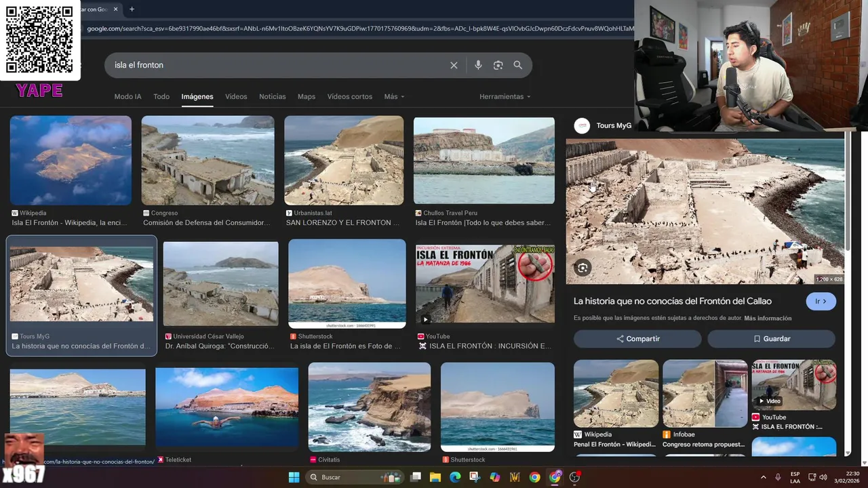Open volume control in system tray
Viewport: 868px width, 488px height.
[x=823, y=477]
